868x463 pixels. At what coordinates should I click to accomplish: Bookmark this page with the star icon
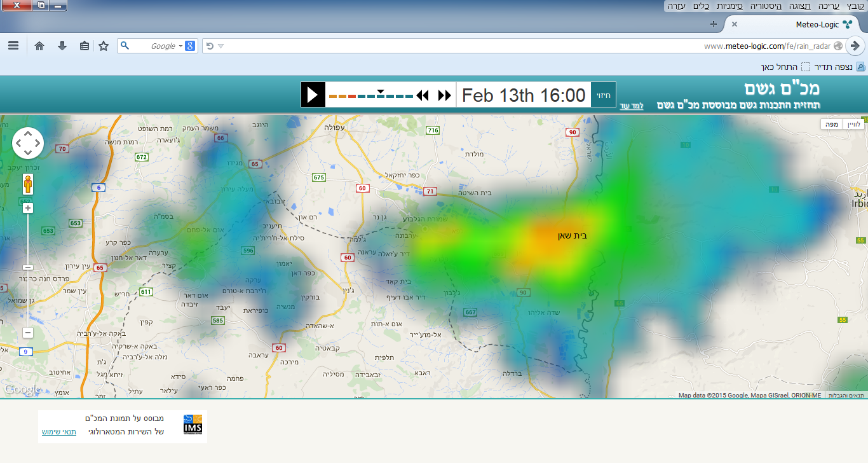coord(104,46)
